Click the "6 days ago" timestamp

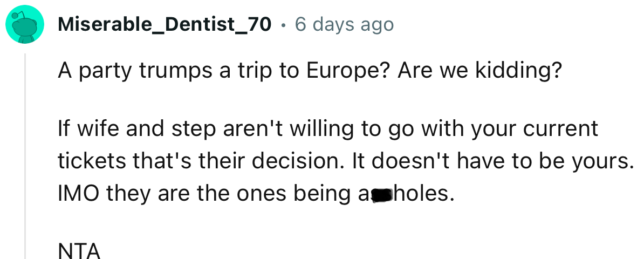[344, 24]
